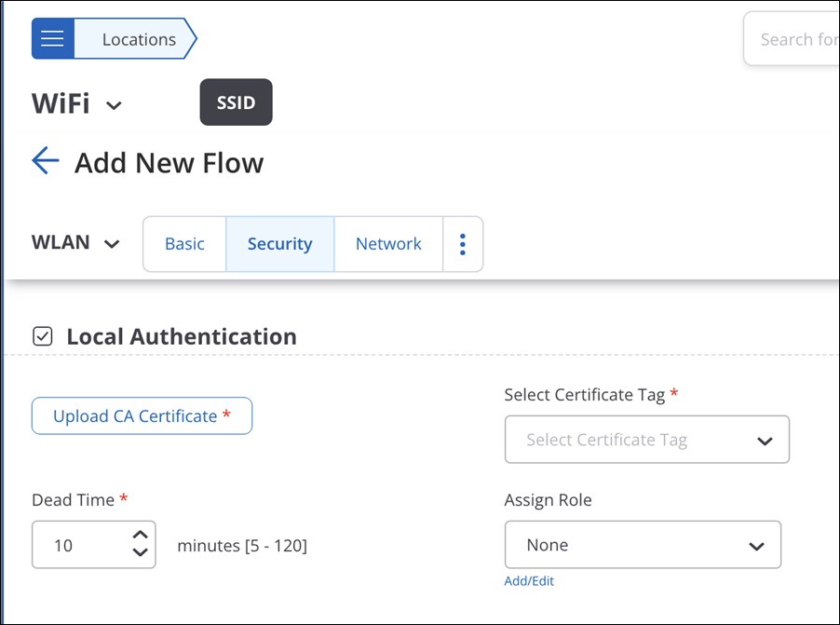Open the three-dot more options menu
The image size is (840, 625).
[x=463, y=244]
